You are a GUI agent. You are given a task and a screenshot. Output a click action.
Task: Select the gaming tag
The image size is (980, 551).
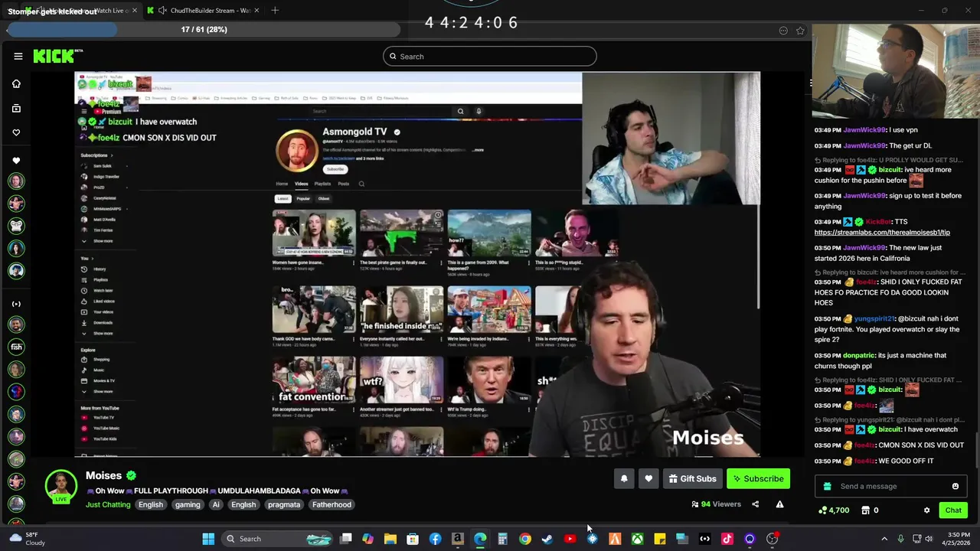pos(188,504)
